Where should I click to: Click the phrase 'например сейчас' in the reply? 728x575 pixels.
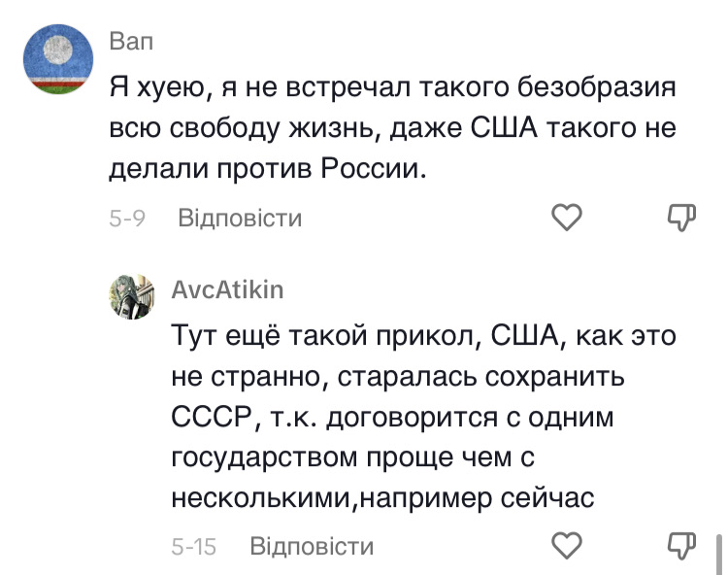click(462, 497)
